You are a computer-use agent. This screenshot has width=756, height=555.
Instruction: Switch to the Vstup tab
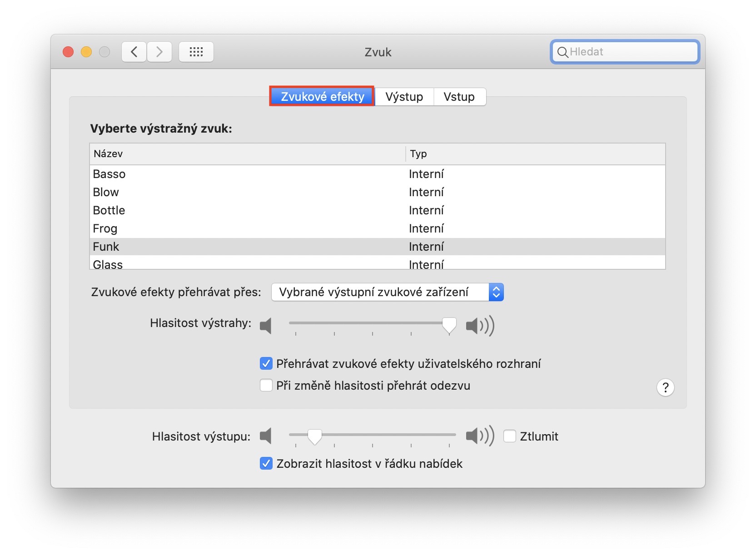pos(459,97)
